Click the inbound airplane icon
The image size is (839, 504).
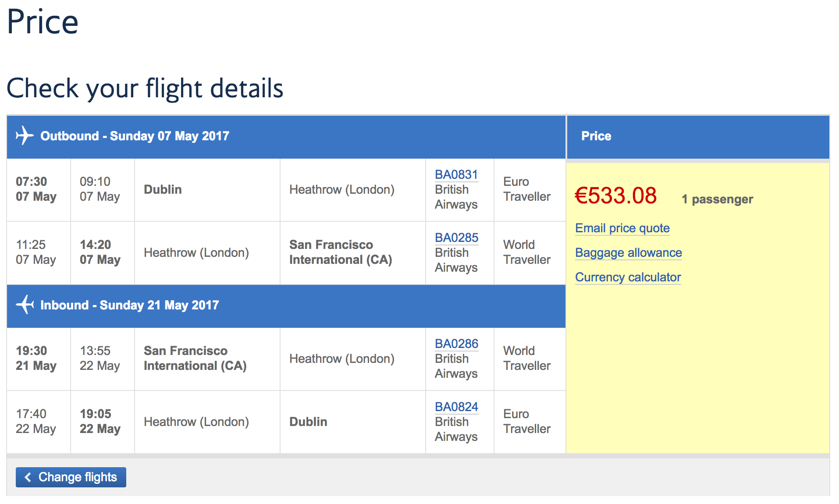25,305
